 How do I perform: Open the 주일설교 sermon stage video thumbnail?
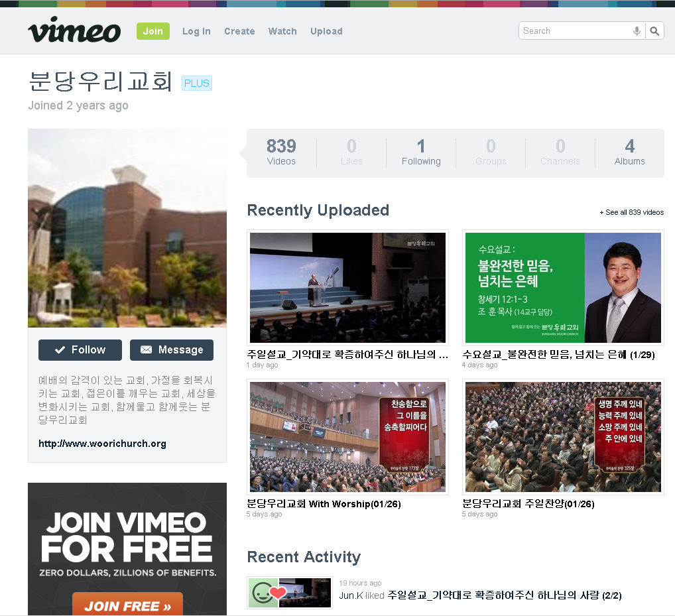348,288
